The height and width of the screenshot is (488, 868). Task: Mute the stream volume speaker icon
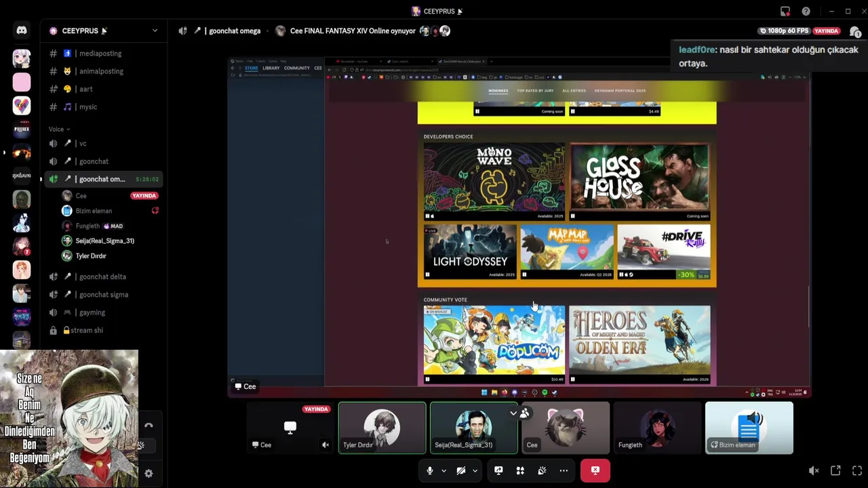[814, 470]
